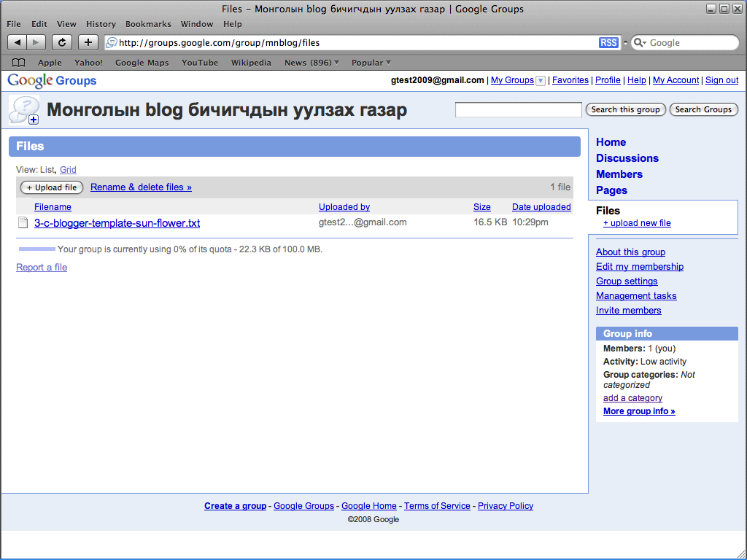Click the text file icon beside sun-flower.txt

point(23,222)
